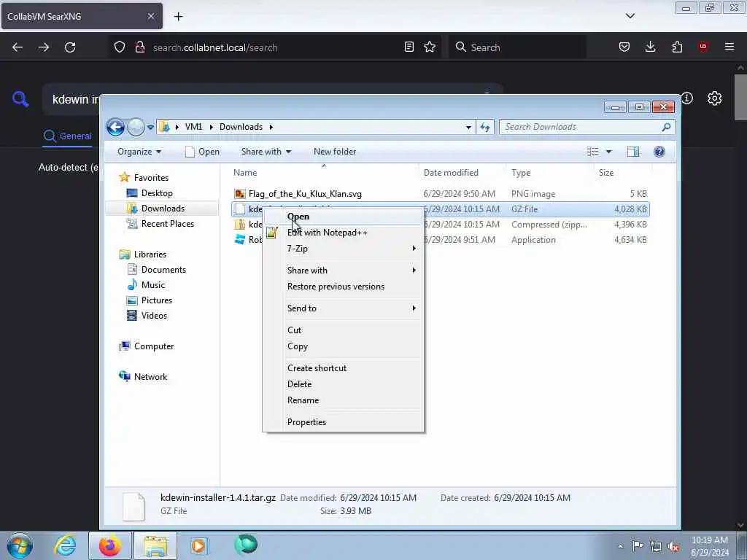747x560 pixels.
Task: Select Libraries in navigation pane
Action: click(x=150, y=254)
